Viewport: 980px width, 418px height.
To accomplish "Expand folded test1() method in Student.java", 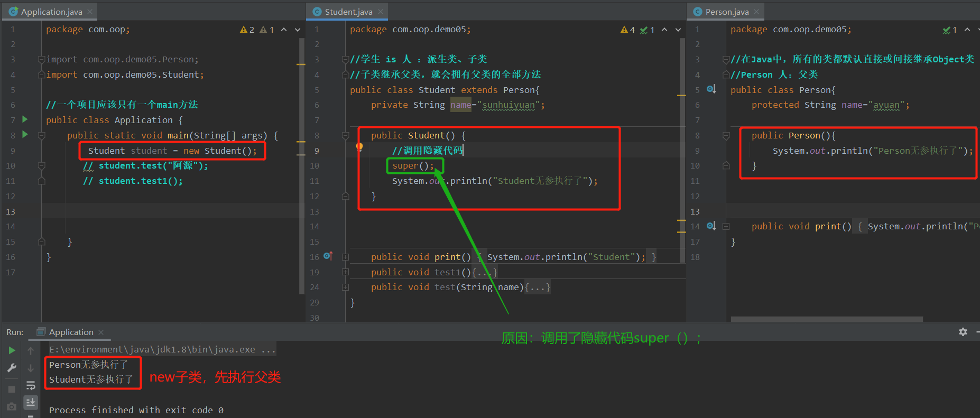I will [345, 272].
